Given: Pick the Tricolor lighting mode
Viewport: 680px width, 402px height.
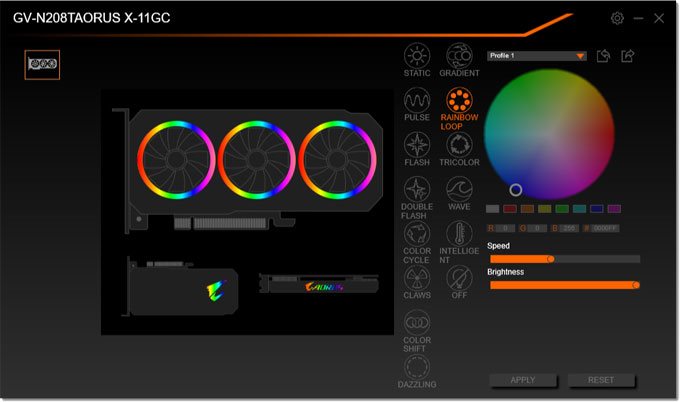Looking at the screenshot, I should tap(459, 145).
